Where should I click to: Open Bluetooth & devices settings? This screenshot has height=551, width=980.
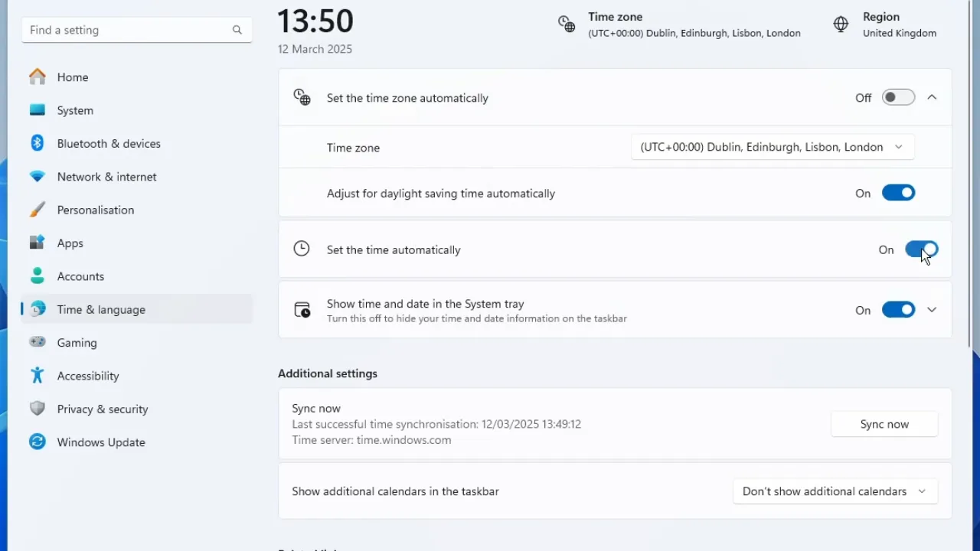tap(109, 143)
